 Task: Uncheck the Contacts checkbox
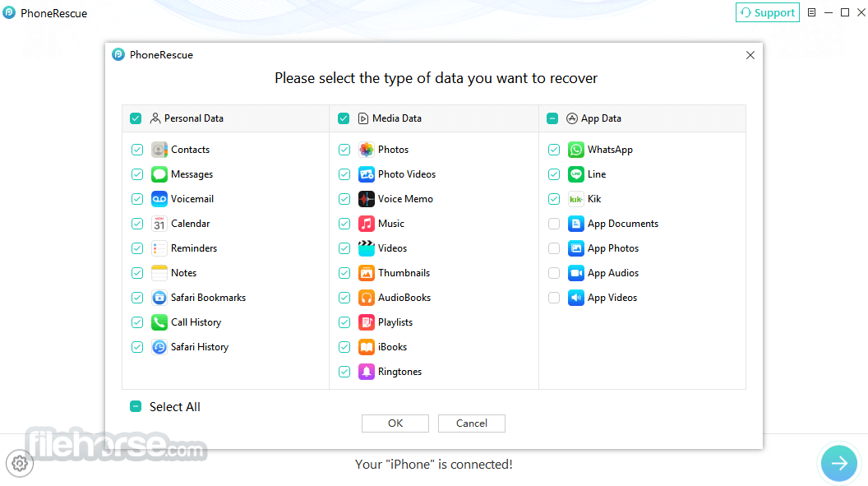coord(137,150)
